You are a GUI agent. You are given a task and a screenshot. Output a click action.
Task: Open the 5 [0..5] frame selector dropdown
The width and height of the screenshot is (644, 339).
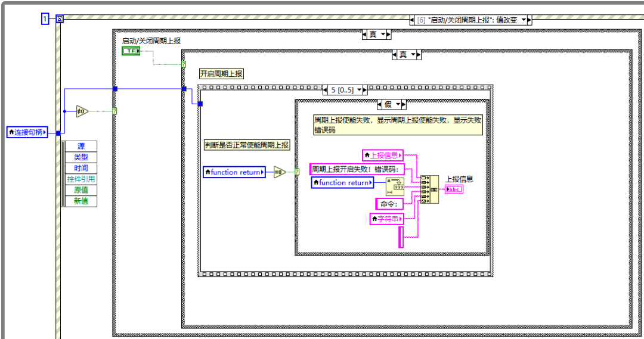pyautogui.click(x=360, y=90)
